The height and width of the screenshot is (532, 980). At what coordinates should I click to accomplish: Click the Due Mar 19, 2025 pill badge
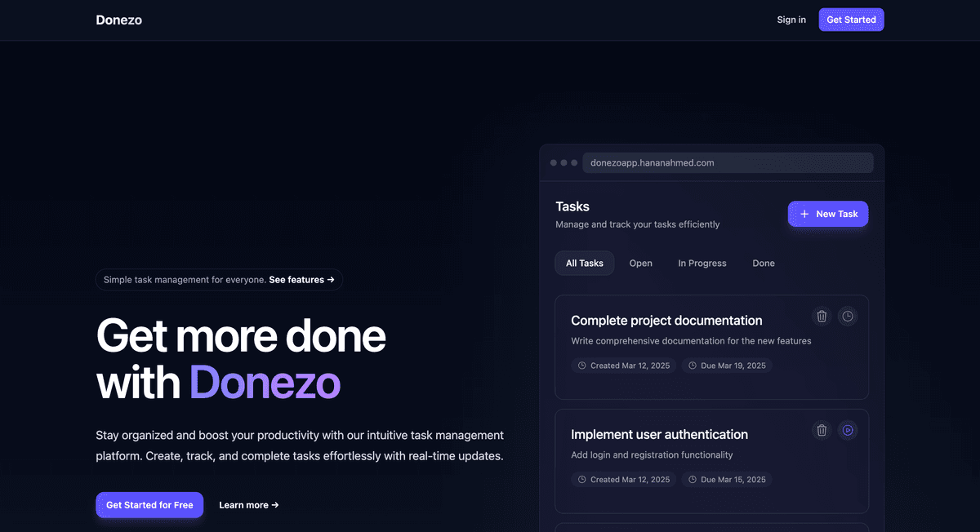(x=727, y=365)
